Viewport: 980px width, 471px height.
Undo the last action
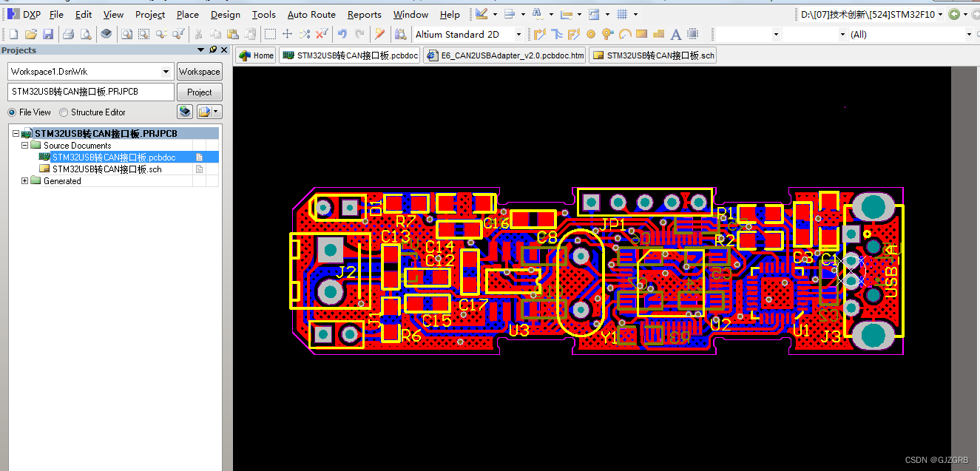click(x=342, y=34)
